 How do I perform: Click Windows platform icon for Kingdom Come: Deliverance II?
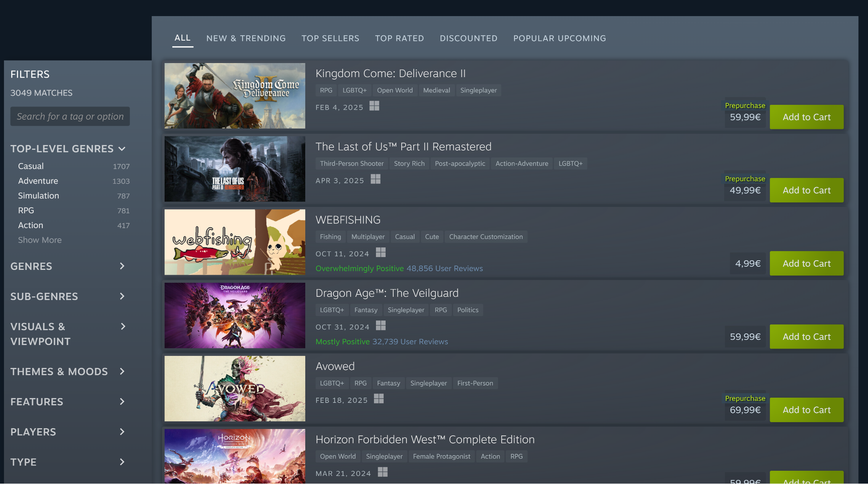374,106
